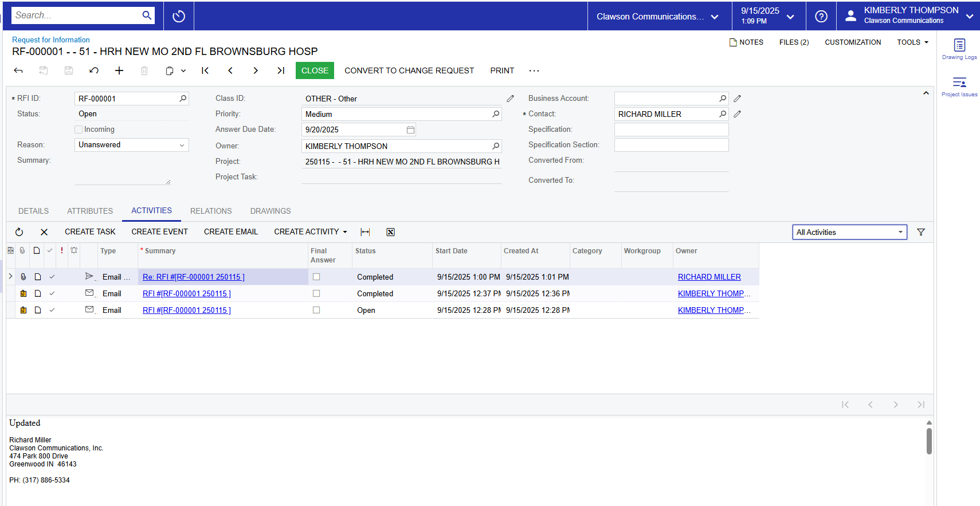Export activities to Excel icon
This screenshot has height=506, width=980.
pyautogui.click(x=390, y=232)
